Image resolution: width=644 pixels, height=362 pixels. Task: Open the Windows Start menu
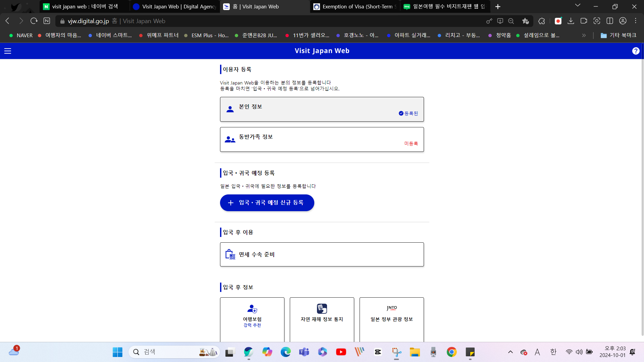pyautogui.click(x=117, y=352)
